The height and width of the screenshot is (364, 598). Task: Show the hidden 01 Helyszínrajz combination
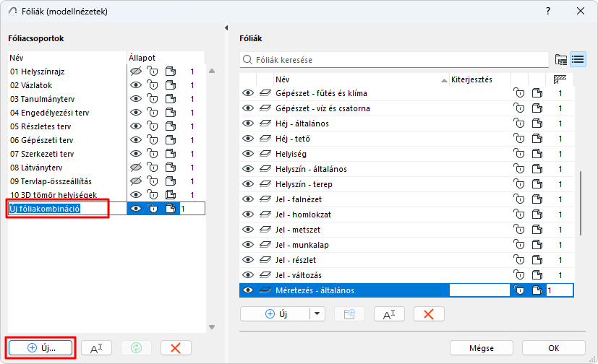[135, 71]
